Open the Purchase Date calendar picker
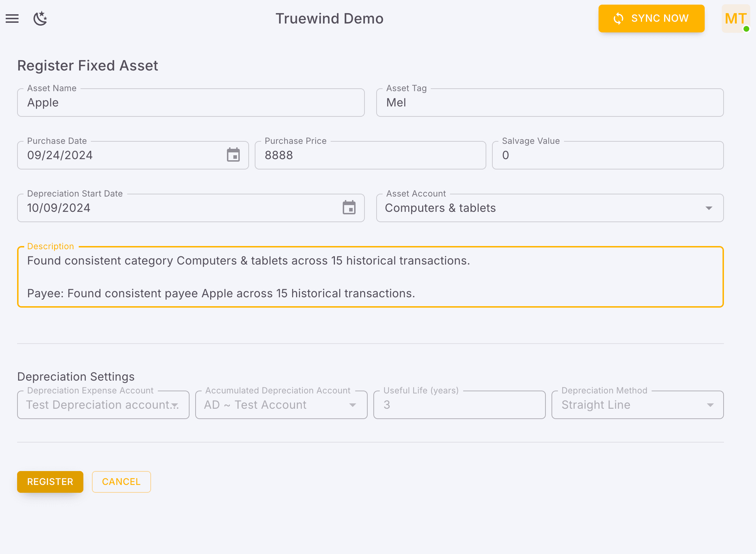The image size is (756, 554). point(233,155)
